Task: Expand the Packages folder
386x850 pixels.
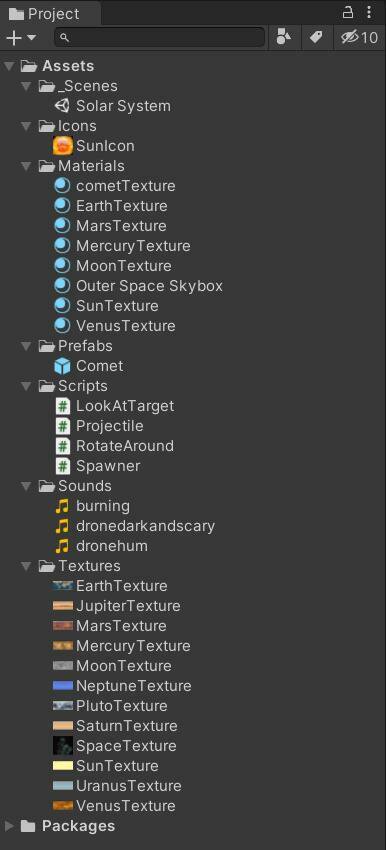Action: click(10, 826)
